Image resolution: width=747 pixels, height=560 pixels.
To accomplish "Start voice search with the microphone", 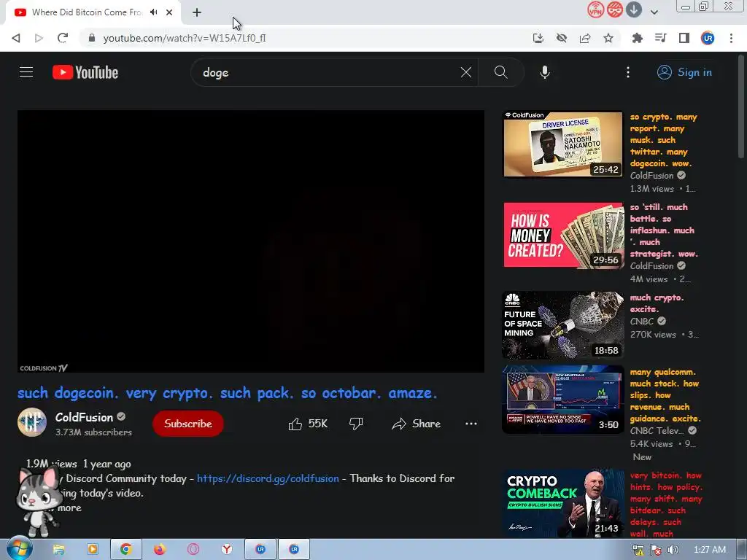I will 545,72.
